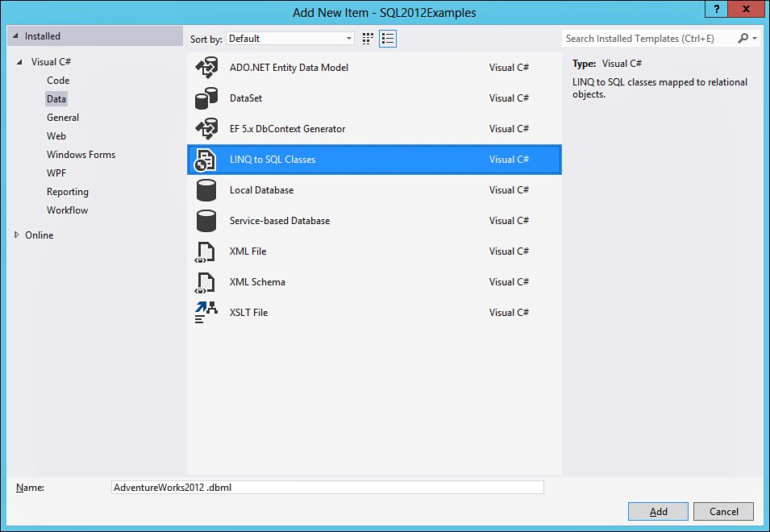Select the XML File template icon
Image resolution: width=770 pixels, height=532 pixels.
pos(206,251)
